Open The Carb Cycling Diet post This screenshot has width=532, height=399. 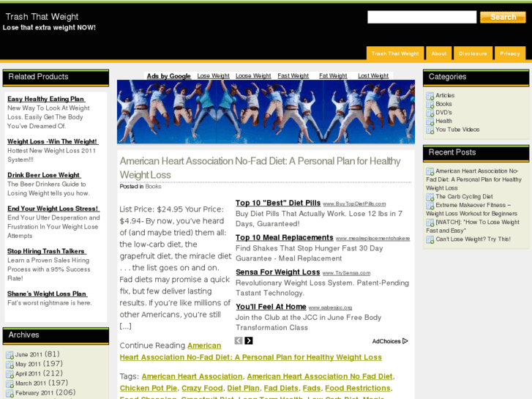[x=464, y=197]
